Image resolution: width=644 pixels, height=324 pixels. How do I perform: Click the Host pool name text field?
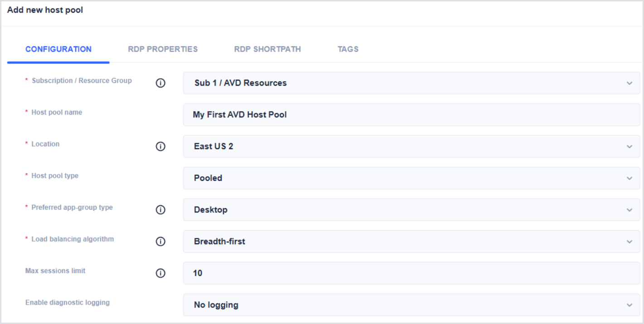pos(411,115)
